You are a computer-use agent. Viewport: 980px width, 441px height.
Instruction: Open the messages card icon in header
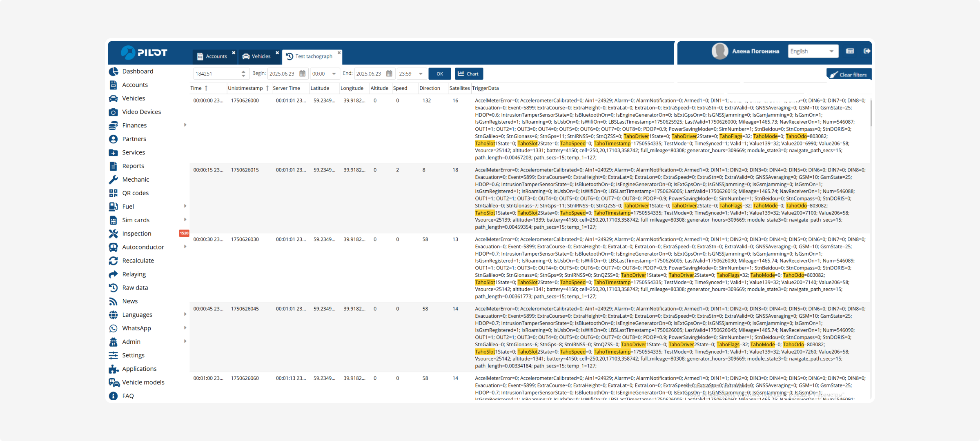[850, 51]
